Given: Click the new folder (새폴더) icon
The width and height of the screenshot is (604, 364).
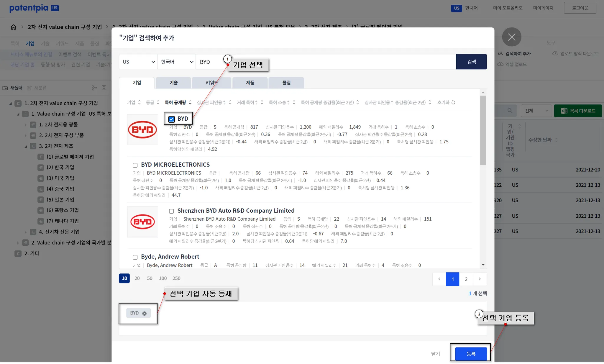Looking at the screenshot, I should click(x=5, y=88).
